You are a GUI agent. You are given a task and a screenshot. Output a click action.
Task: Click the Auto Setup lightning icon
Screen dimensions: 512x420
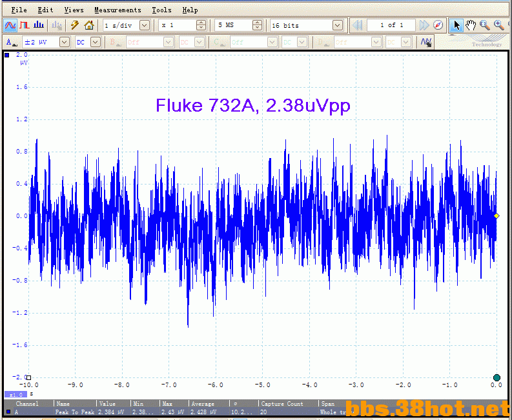[x=75, y=25]
